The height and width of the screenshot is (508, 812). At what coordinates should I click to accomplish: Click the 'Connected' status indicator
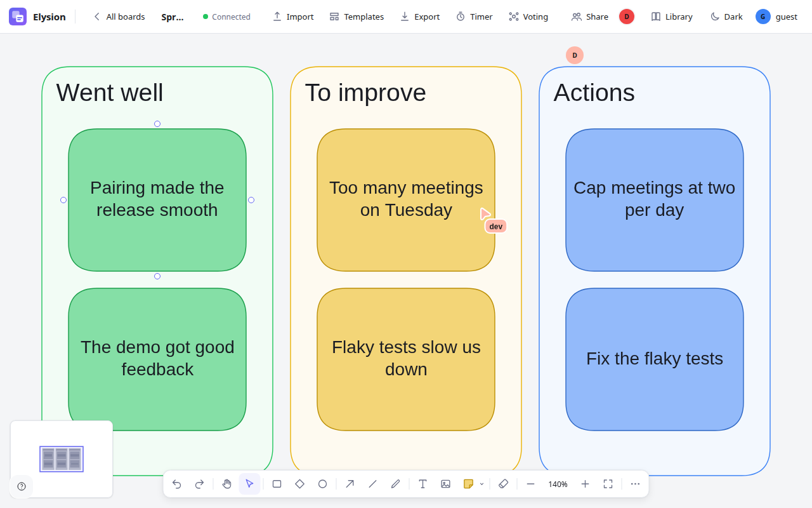[226, 17]
